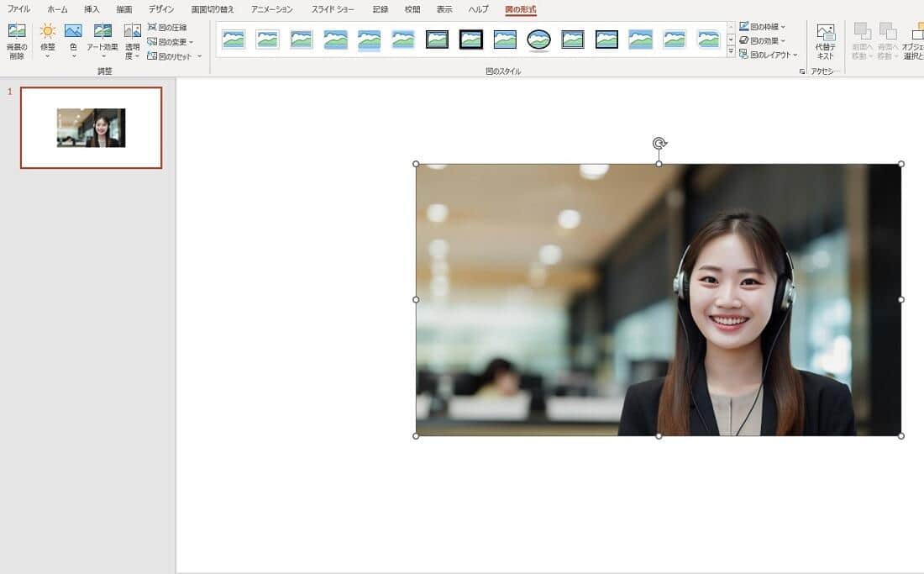The height and width of the screenshot is (574, 924).
Task: Select the 背景の削除 (Remove Background) tool
Action: point(17,38)
